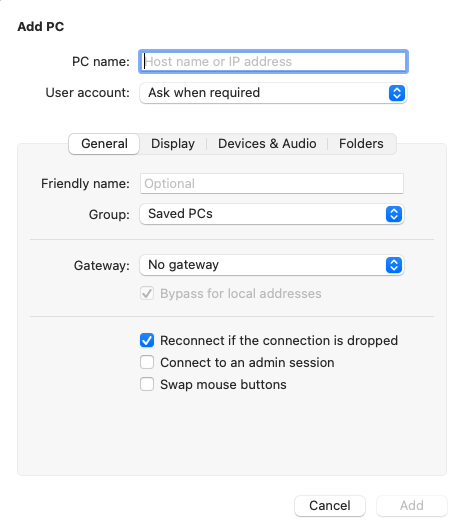Image resolution: width=462 pixels, height=525 pixels.
Task: Click the Add button
Action: (x=412, y=506)
